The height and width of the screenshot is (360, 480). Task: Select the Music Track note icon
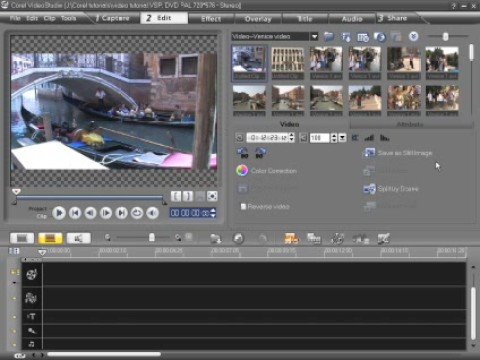coord(31,344)
